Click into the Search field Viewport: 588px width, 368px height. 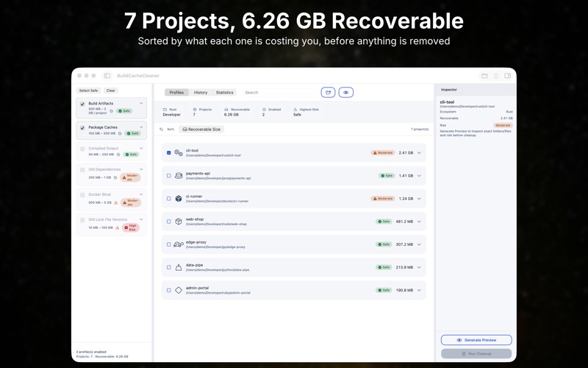(279, 93)
